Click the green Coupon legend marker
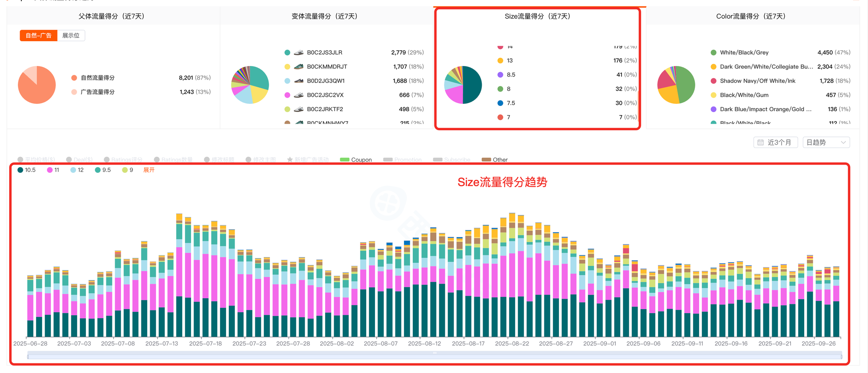 pos(345,160)
